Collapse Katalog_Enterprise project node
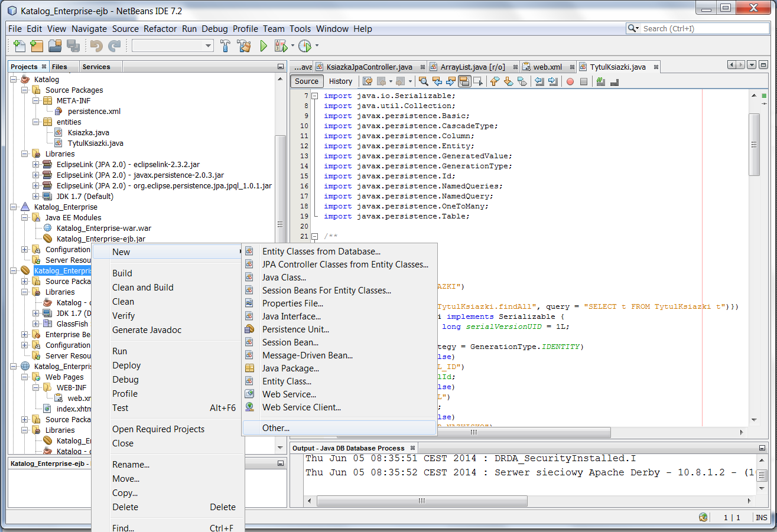This screenshot has height=532, width=777. [x=14, y=207]
